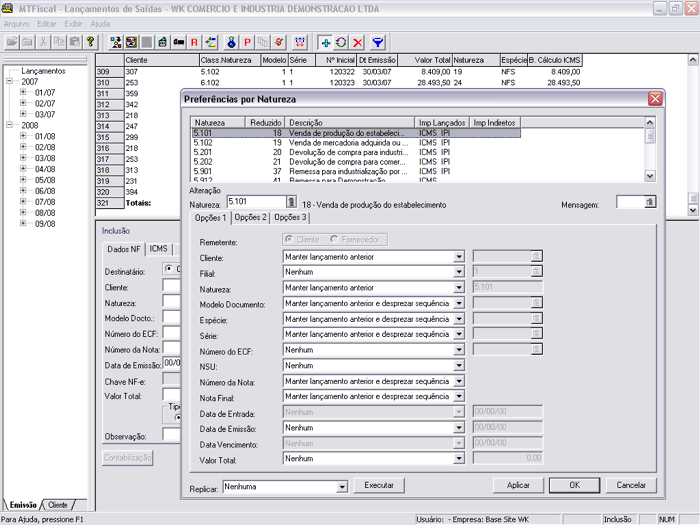Switch to the Opções 2 tab
This screenshot has width=700, height=525.
[x=250, y=218]
